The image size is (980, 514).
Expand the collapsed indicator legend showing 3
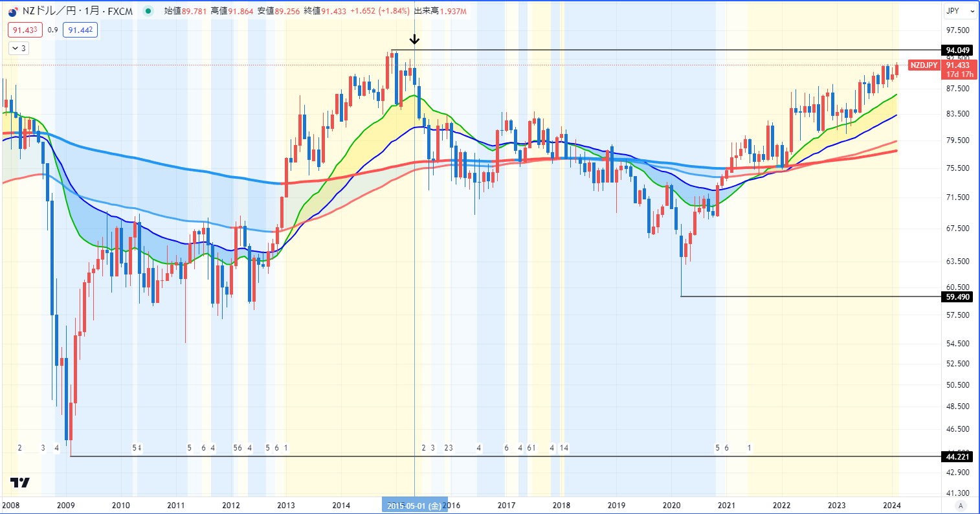coord(18,48)
